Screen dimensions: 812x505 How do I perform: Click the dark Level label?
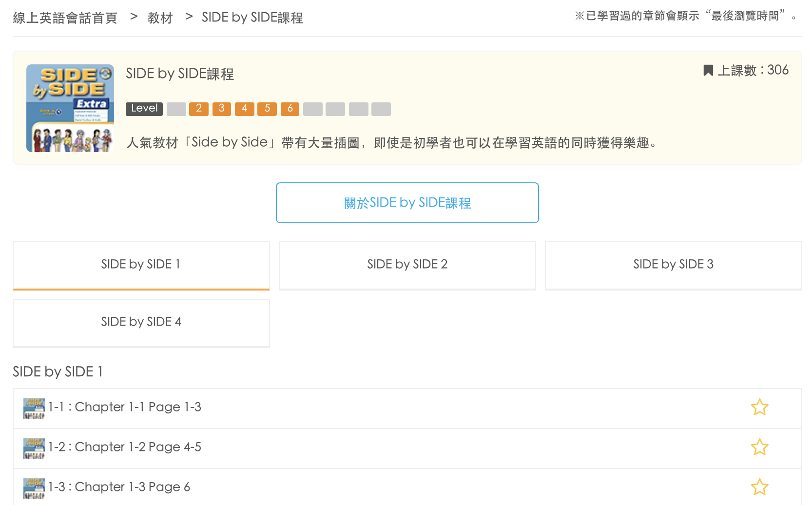click(x=144, y=109)
